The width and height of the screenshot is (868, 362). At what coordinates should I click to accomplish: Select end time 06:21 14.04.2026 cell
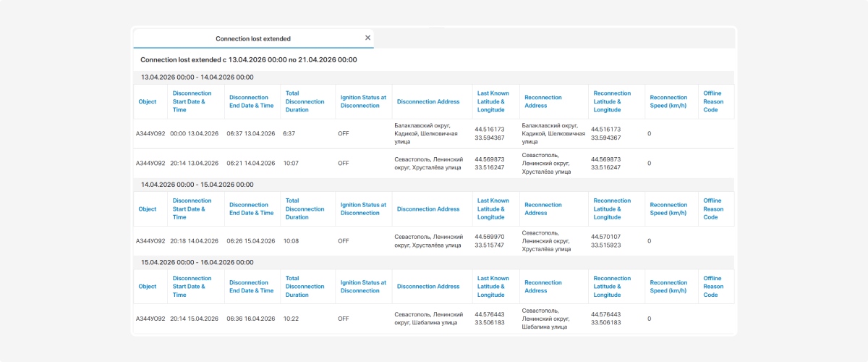(x=251, y=164)
